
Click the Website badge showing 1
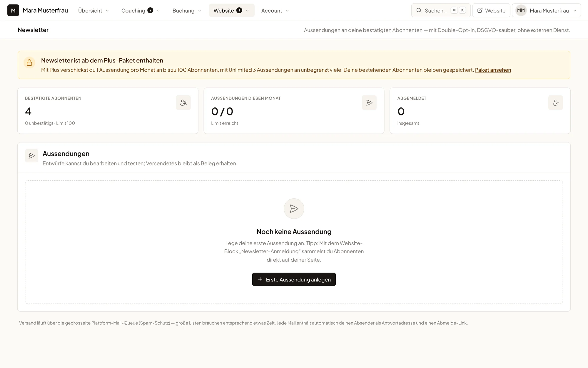tap(239, 10)
